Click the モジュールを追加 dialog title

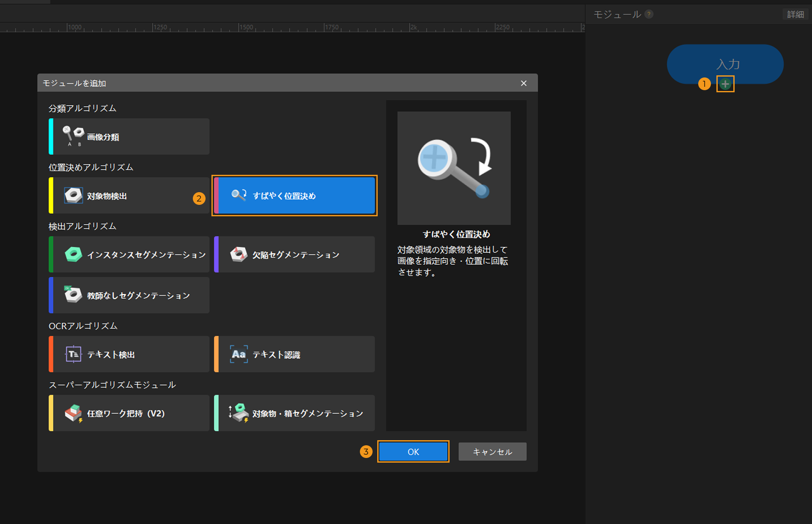[x=74, y=83]
